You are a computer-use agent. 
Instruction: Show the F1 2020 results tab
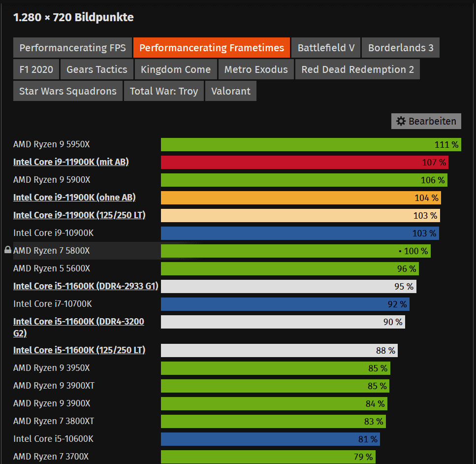coord(36,69)
